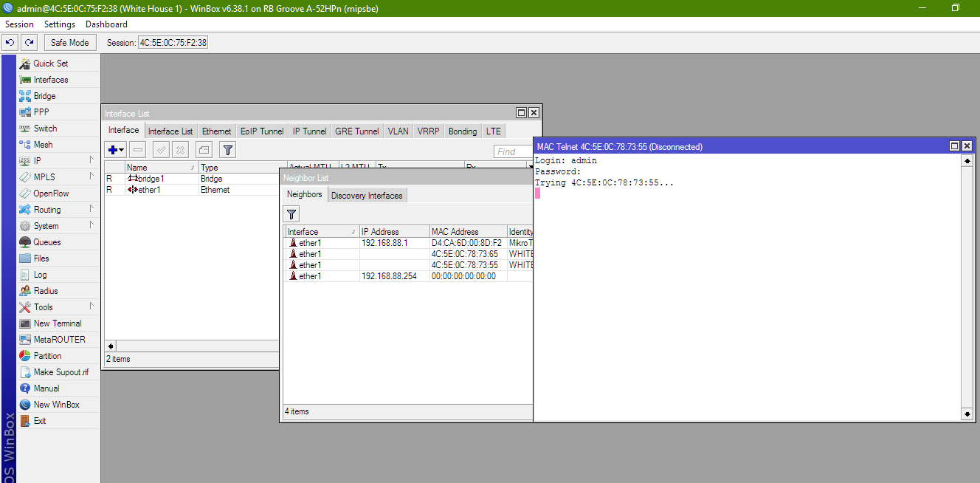Click the Filter icon in Interface List

(x=228, y=150)
